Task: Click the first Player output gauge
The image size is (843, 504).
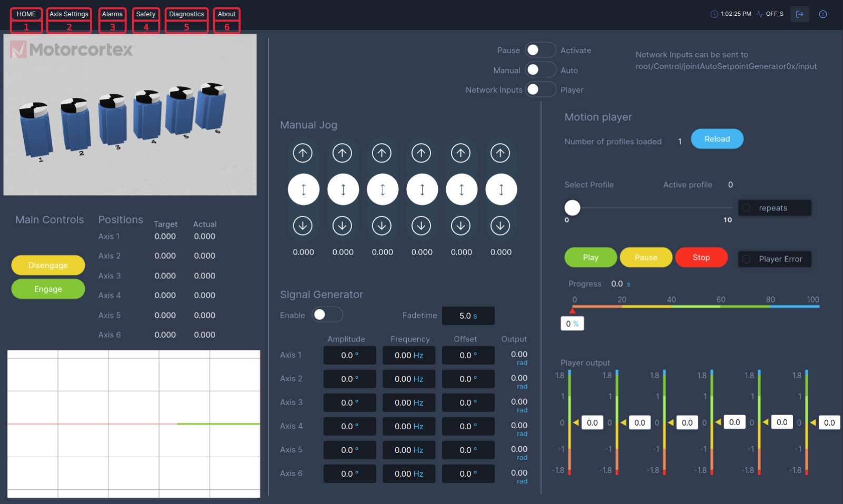Action: (x=569, y=422)
